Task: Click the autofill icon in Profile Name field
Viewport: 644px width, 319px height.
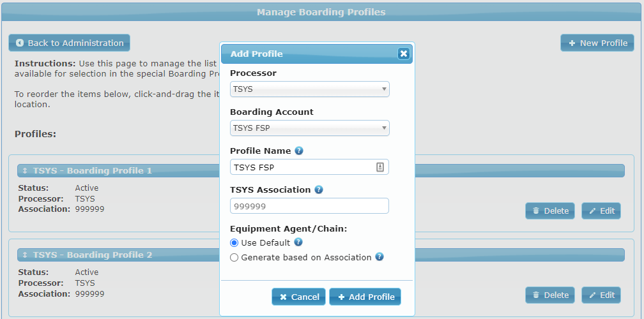Action: (380, 167)
